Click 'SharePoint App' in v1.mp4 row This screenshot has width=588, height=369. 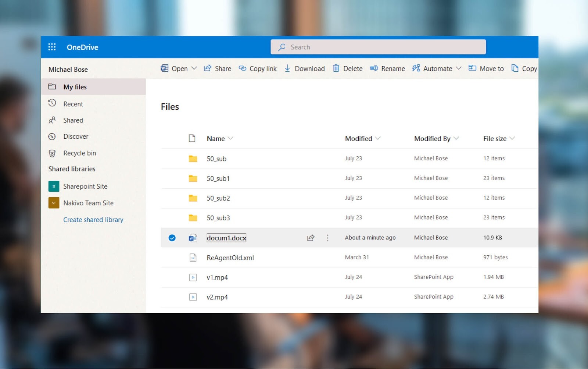point(434,277)
